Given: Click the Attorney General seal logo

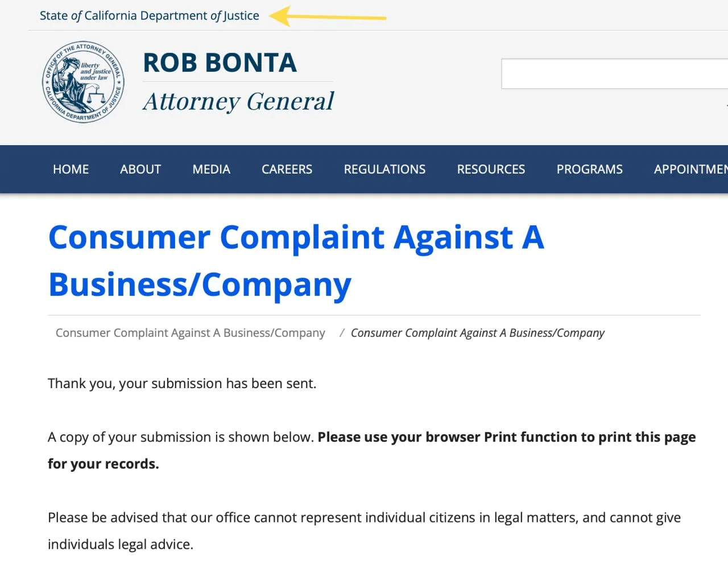Looking at the screenshot, I should click(x=84, y=82).
